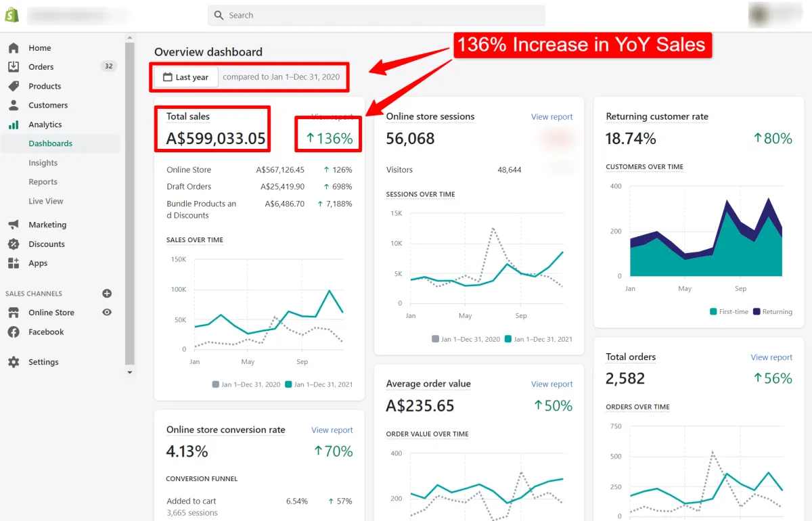
Task: Click the Marketing megaphone icon
Action: [x=14, y=225]
